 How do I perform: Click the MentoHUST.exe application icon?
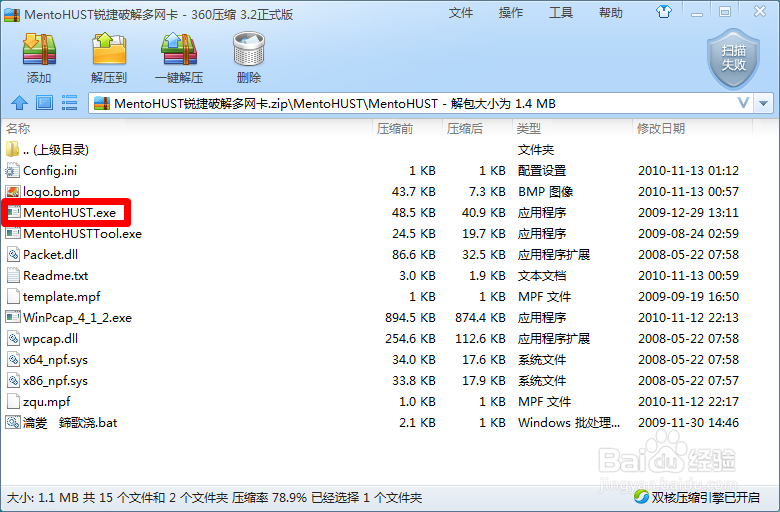tap(13, 212)
